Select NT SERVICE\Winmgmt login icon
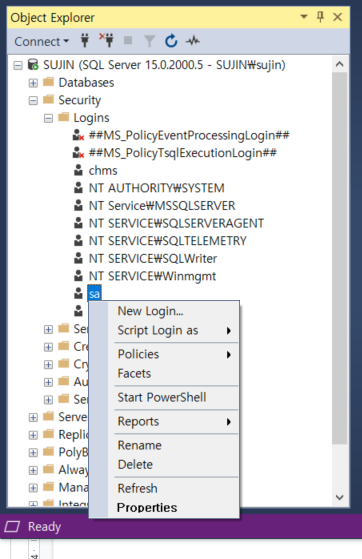This screenshot has width=362, height=559. [78, 276]
